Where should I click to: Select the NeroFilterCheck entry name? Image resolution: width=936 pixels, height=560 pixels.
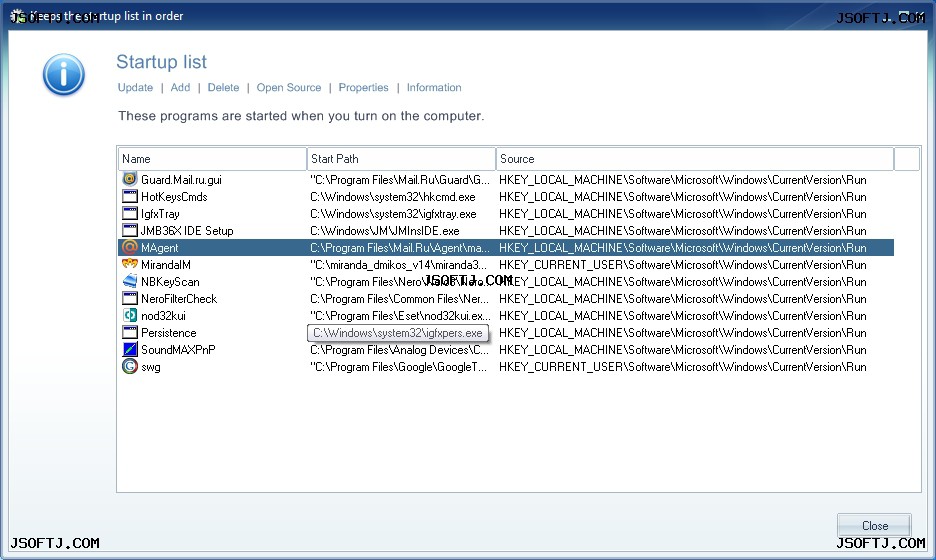click(179, 299)
